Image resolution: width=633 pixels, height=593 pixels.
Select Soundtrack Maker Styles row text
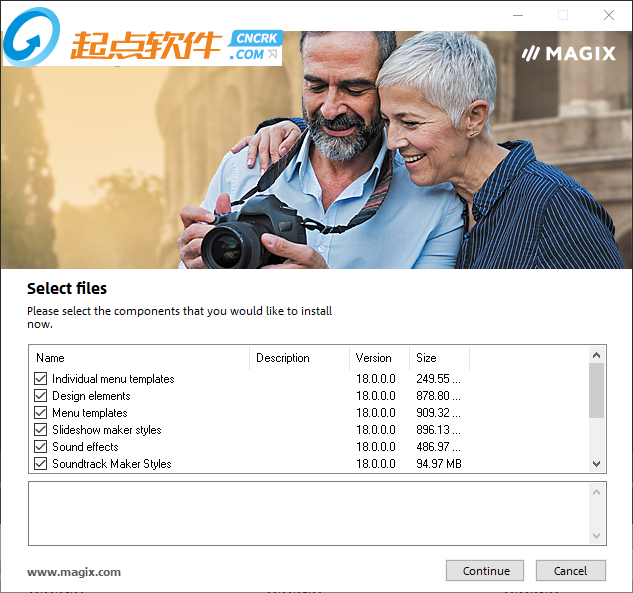click(112, 464)
